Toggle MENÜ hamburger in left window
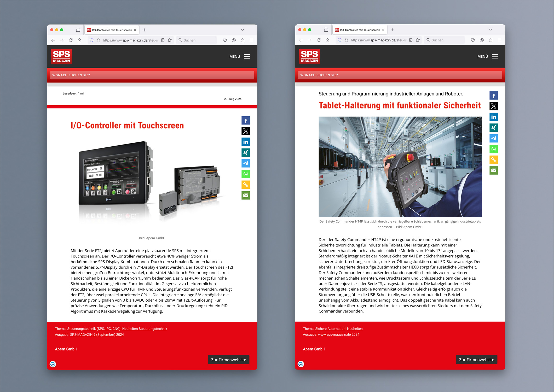Image resolution: width=554 pixels, height=392 pixels. pos(247,56)
